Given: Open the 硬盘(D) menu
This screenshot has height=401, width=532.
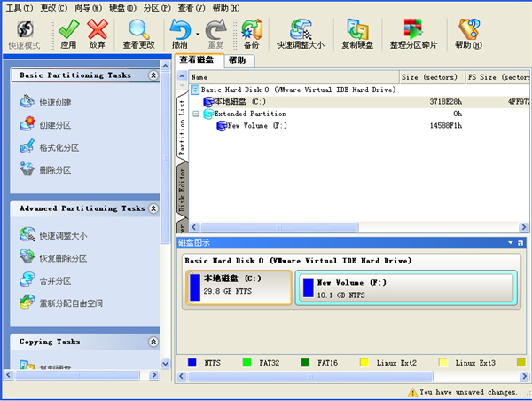Looking at the screenshot, I should (x=122, y=7).
